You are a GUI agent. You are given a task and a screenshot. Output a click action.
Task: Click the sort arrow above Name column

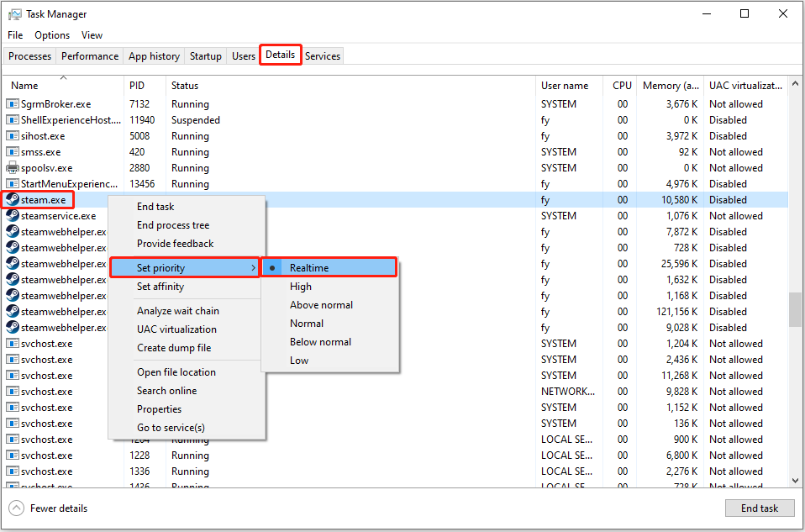click(64, 78)
